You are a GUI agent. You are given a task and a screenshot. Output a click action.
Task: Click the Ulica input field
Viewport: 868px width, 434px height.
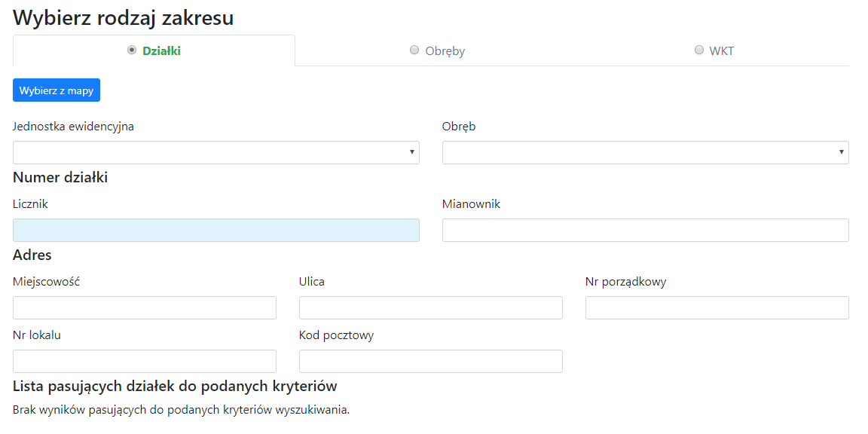point(430,307)
